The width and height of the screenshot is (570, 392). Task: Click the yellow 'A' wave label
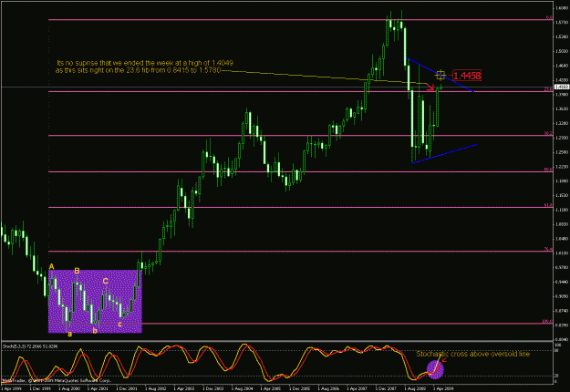[51, 267]
